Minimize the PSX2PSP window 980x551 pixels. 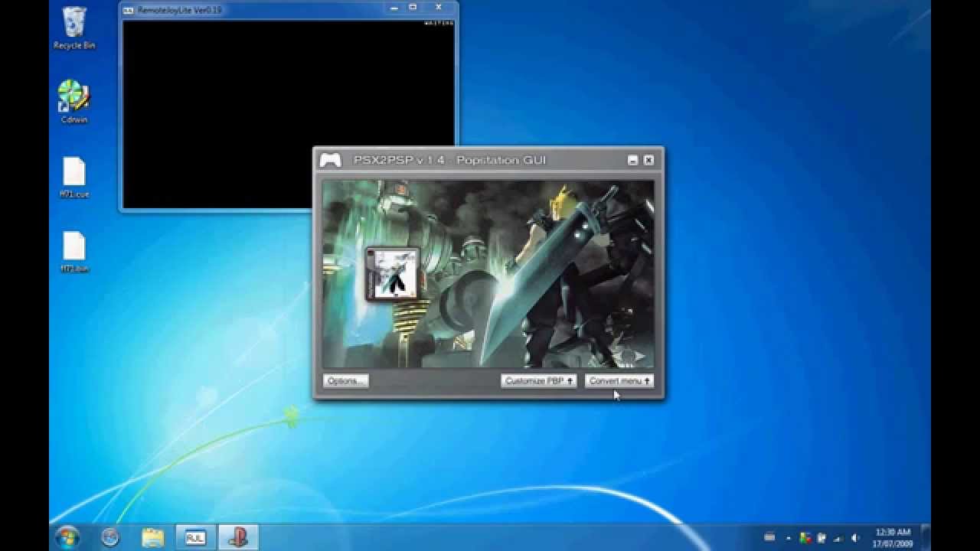pos(632,160)
